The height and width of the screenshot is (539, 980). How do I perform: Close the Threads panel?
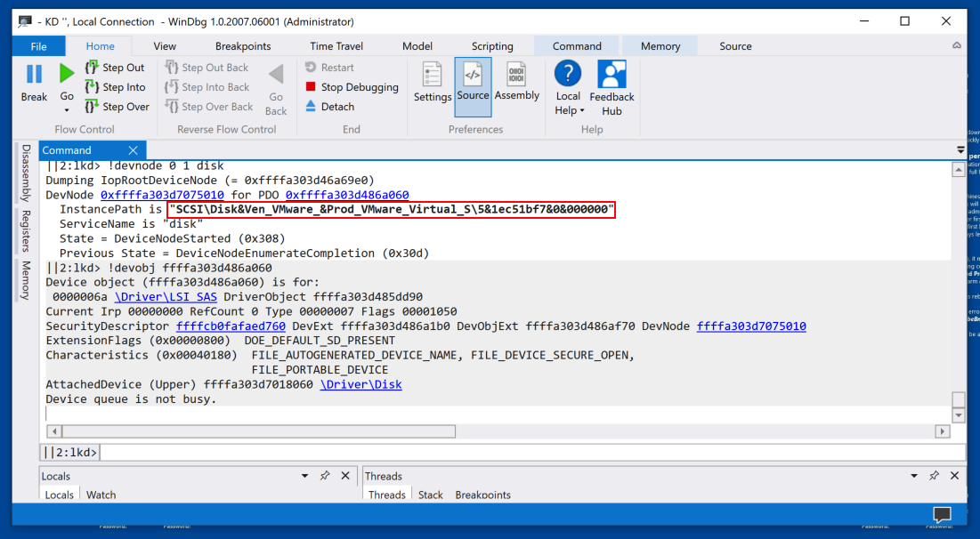tap(954, 475)
